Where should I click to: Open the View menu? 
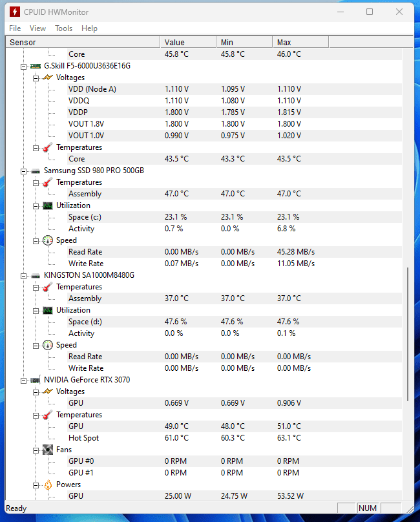tap(37, 28)
